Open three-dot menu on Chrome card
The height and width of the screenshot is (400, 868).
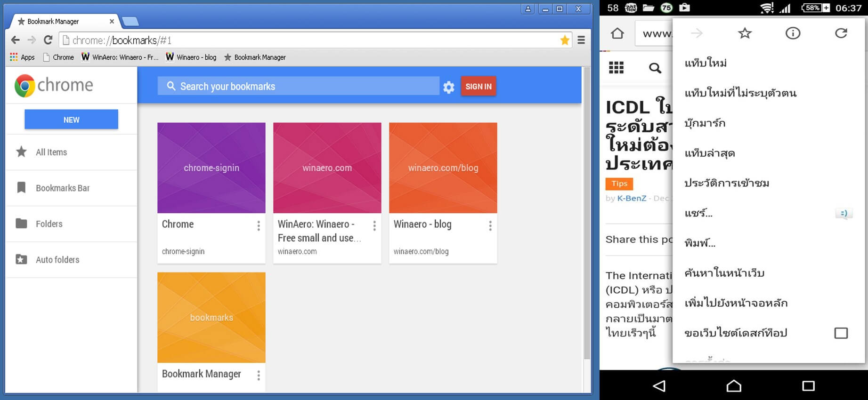[x=259, y=226]
